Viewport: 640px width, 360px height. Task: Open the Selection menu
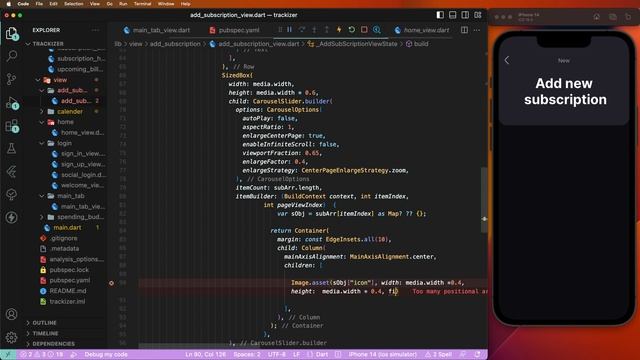click(x=74, y=4)
